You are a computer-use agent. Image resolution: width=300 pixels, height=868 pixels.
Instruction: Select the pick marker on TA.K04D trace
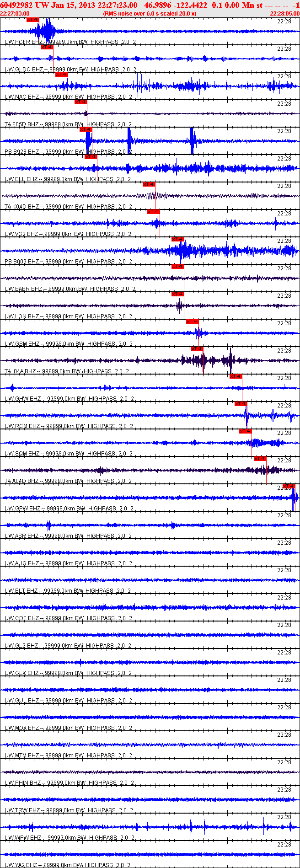tap(149, 184)
